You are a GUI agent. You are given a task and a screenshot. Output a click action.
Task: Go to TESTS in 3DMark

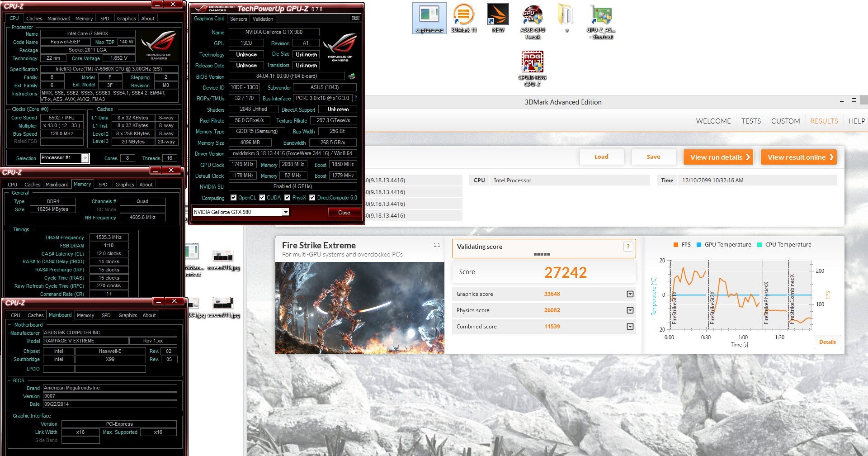click(x=751, y=121)
